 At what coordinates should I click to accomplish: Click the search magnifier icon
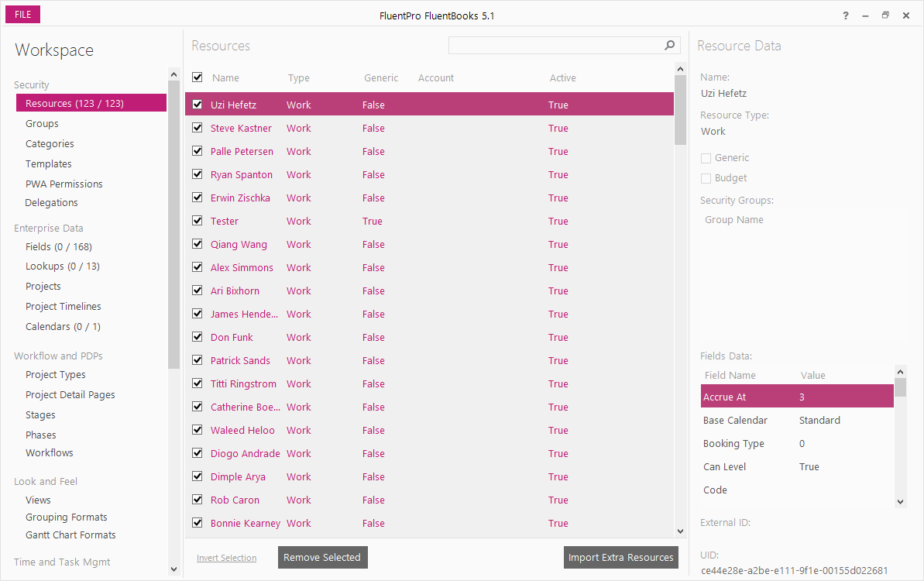[669, 46]
